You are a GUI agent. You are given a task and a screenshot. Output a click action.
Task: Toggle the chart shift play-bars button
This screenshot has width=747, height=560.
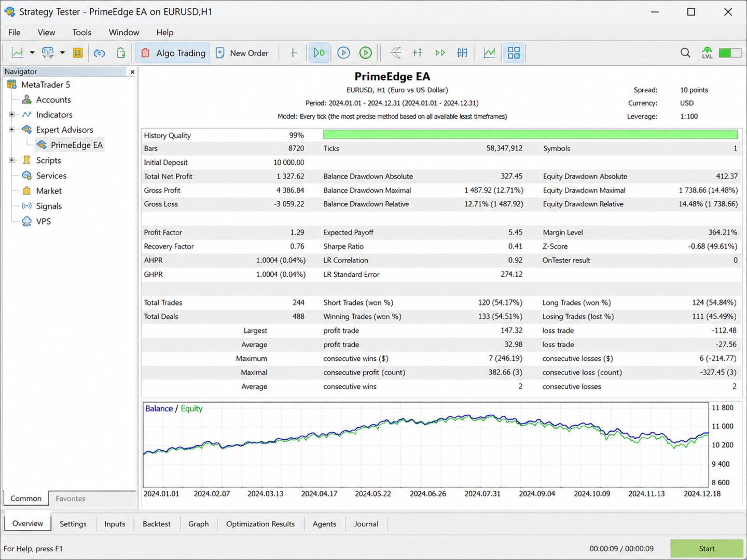click(319, 53)
